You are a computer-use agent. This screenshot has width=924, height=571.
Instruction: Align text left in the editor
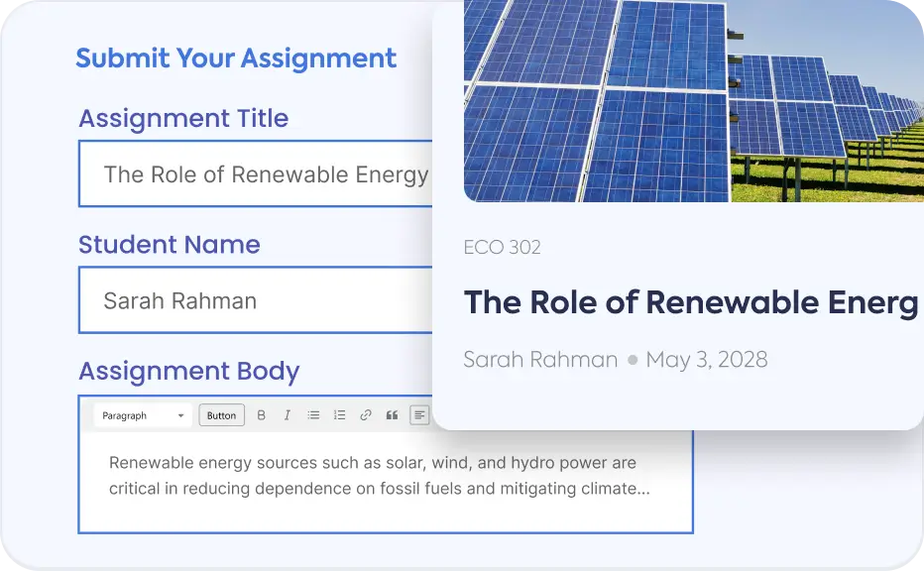coord(419,415)
